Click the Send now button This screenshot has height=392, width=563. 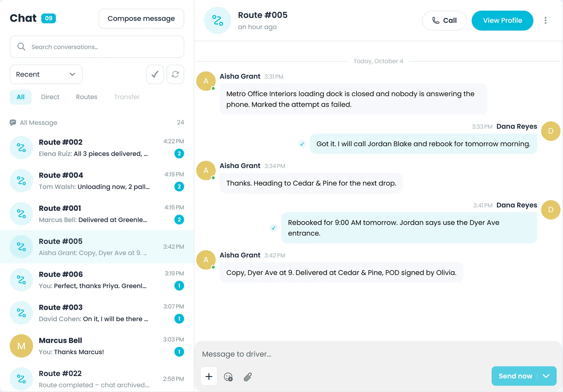[x=515, y=376]
